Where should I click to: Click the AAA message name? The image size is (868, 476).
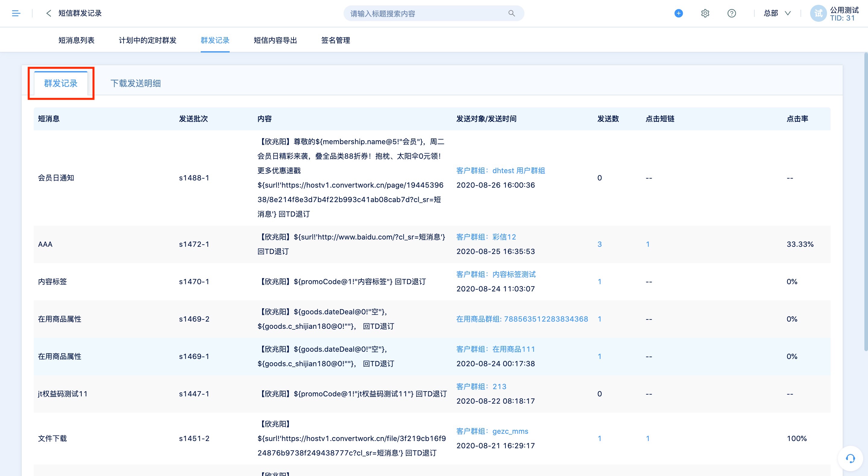pos(45,244)
